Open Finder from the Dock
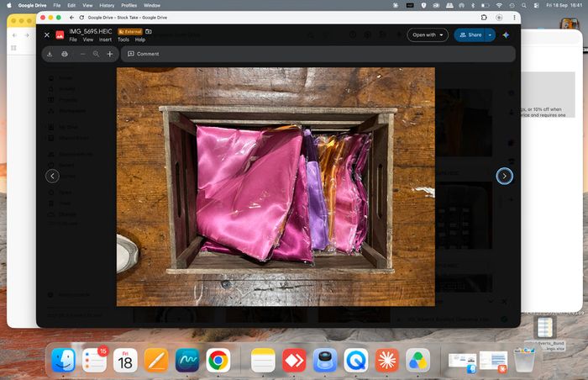The width and height of the screenshot is (588, 380). point(63,360)
